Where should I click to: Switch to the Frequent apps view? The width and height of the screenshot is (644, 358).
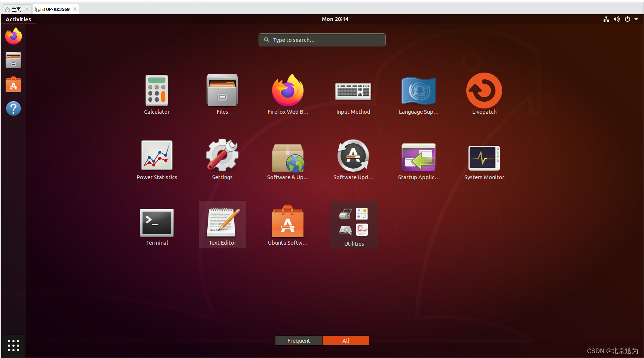299,340
